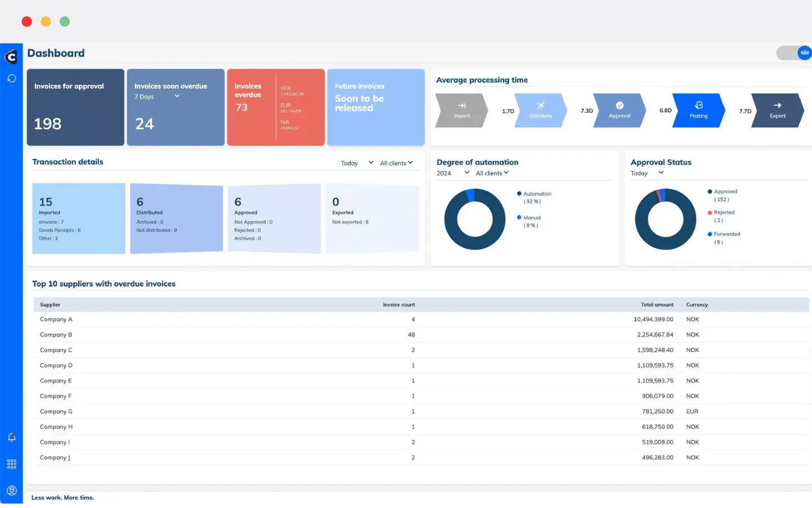This screenshot has height=508, width=812.
Task: Open the 15 Imported transaction tile
Action: [79, 218]
